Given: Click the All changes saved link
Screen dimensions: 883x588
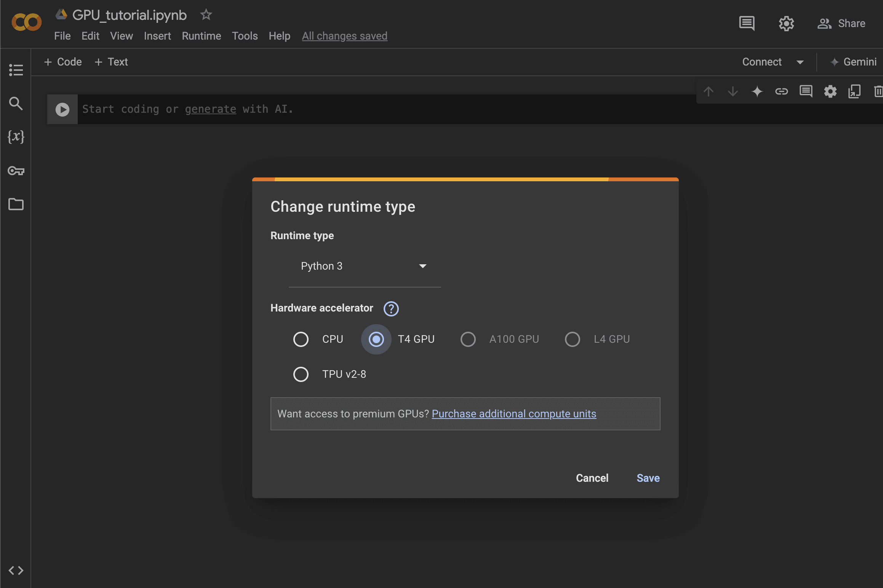Looking at the screenshot, I should tap(345, 36).
